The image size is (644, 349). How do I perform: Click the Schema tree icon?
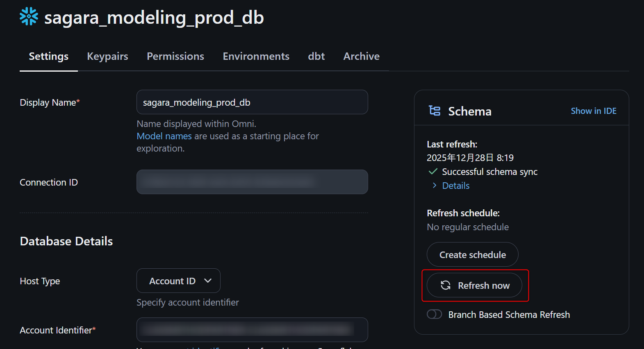coord(435,111)
